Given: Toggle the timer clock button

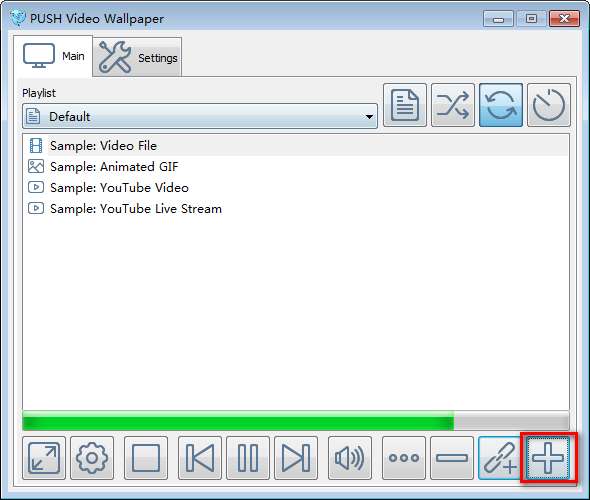Looking at the screenshot, I should pos(549,105).
